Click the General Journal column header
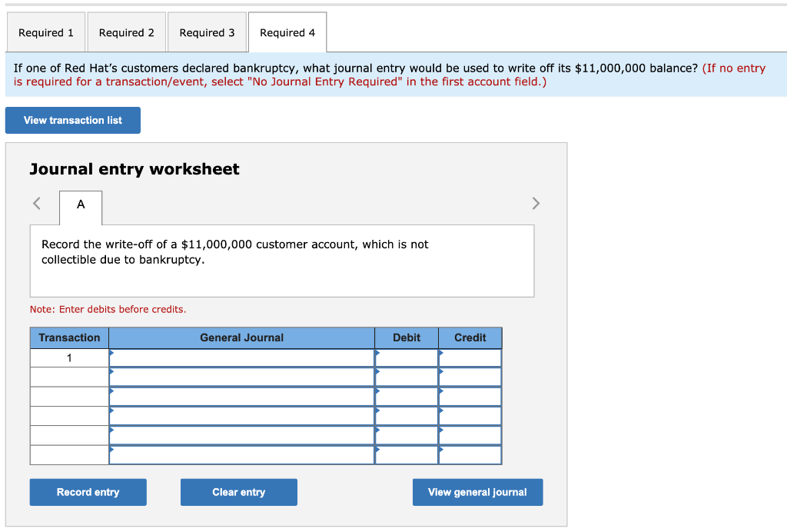Image resolution: width=787 pixels, height=532 pixels. click(x=242, y=337)
